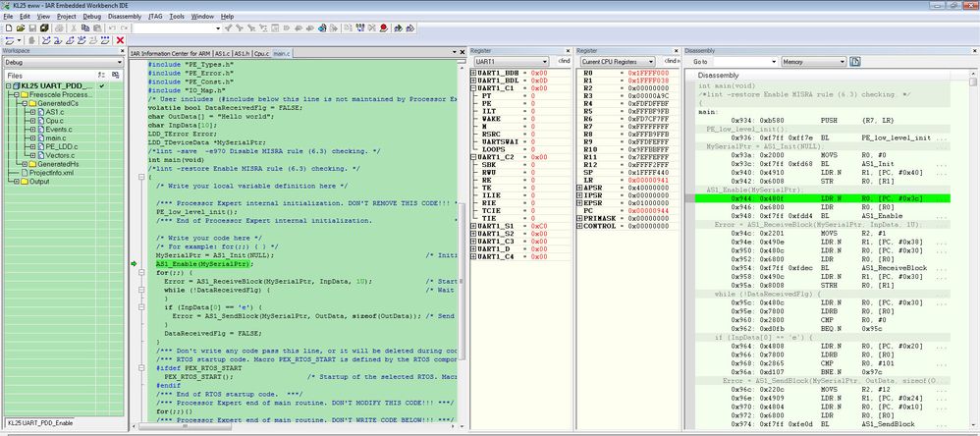Toggle mixed-mode button in Disassembly panel
Viewport: 980px width, 436px height.
pos(855,62)
